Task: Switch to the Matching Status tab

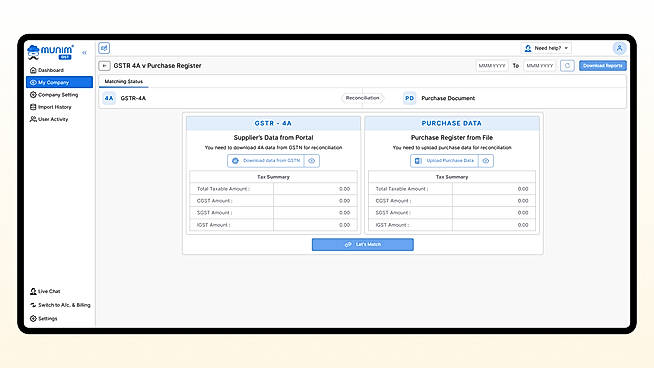Action: pos(123,81)
